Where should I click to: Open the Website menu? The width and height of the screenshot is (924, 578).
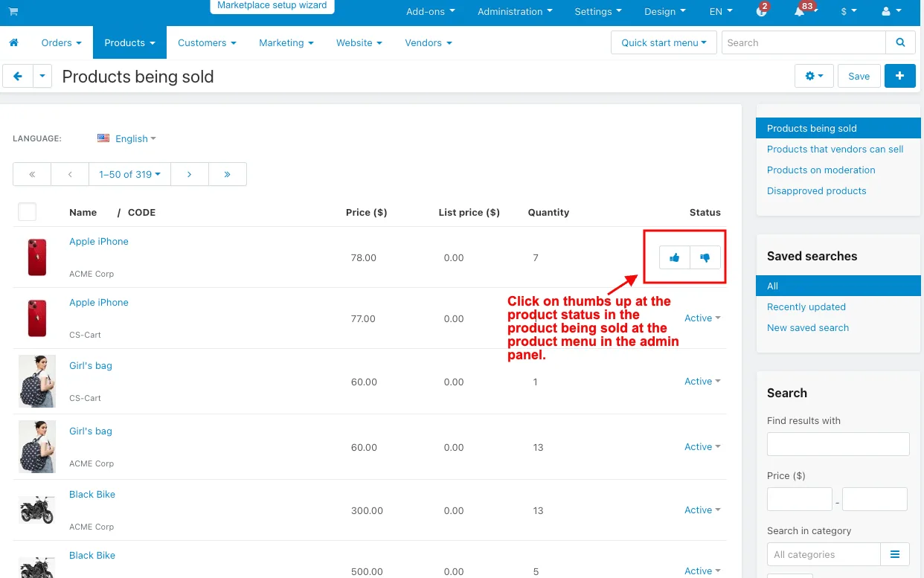[x=359, y=42]
